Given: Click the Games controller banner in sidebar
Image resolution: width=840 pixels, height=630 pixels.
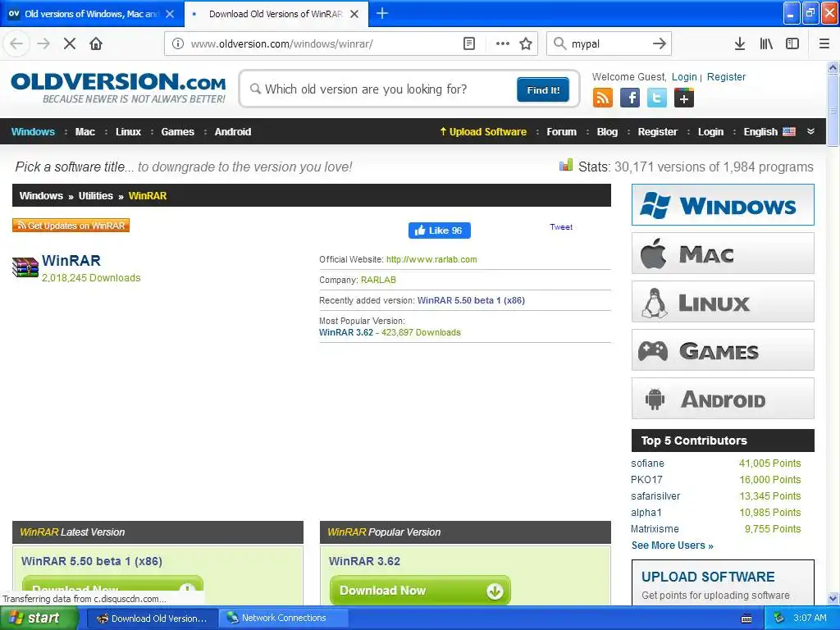Looking at the screenshot, I should pos(723,350).
